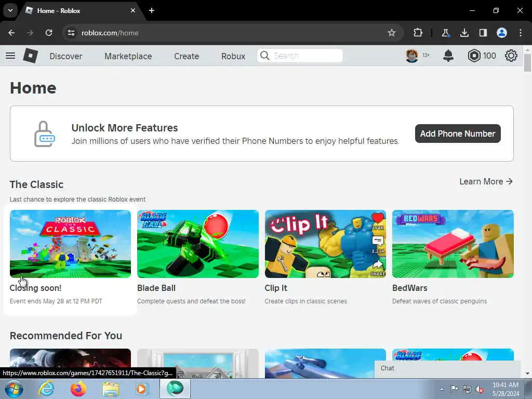Open the browser extensions menu
This screenshot has height=399, width=532.
point(418,33)
